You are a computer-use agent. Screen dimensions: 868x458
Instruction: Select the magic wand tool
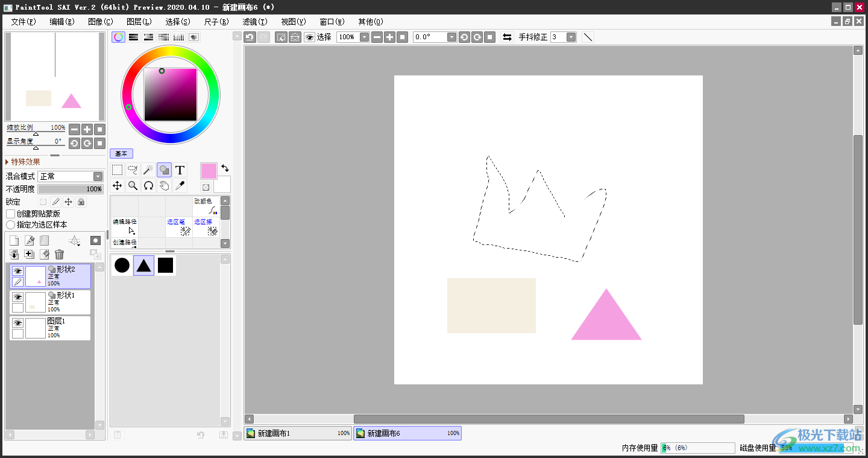tap(148, 170)
